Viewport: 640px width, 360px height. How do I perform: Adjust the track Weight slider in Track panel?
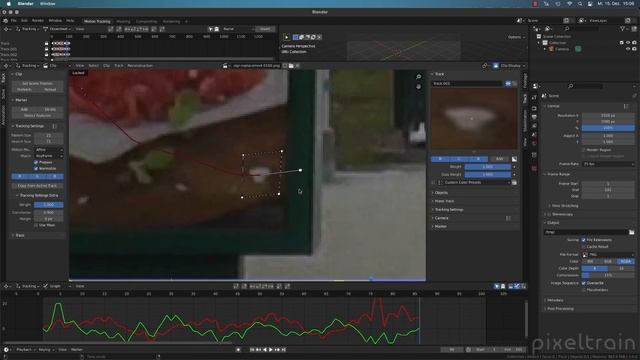[x=488, y=167]
